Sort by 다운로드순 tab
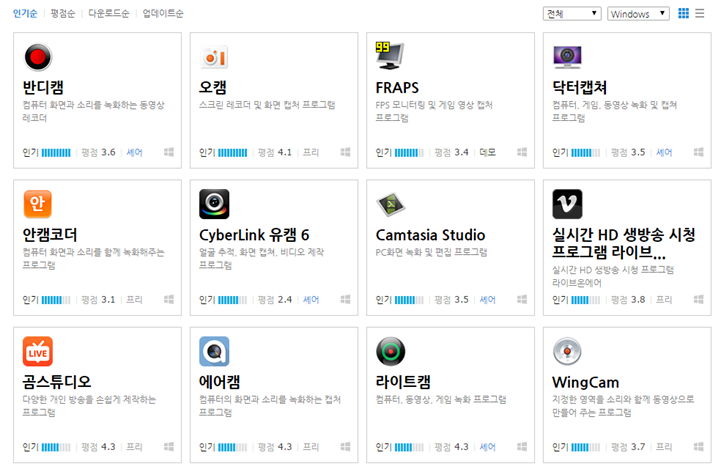This screenshot has height=469, width=721. (x=109, y=13)
